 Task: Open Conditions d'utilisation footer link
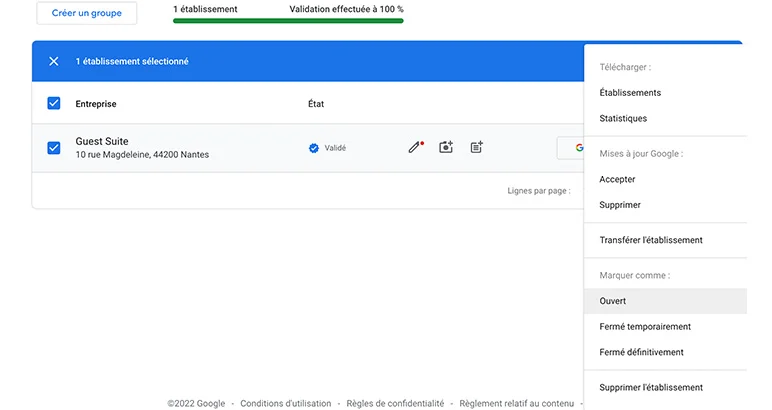point(286,404)
